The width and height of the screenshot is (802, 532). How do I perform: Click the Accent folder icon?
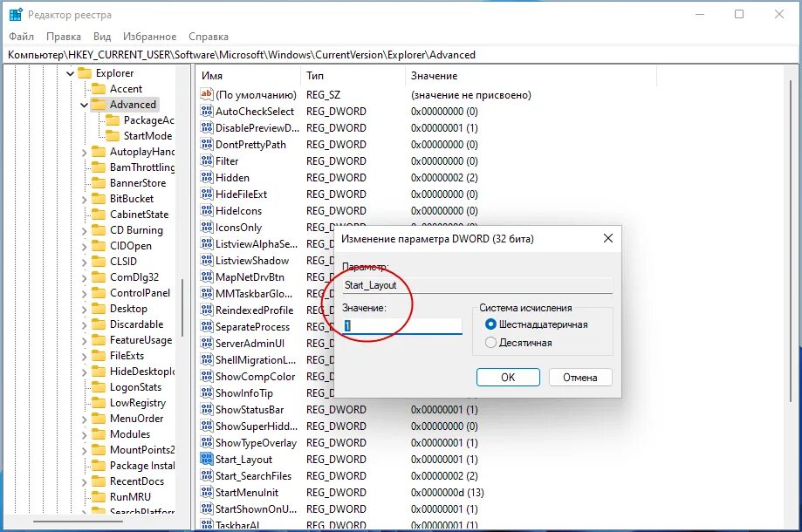tap(99, 89)
